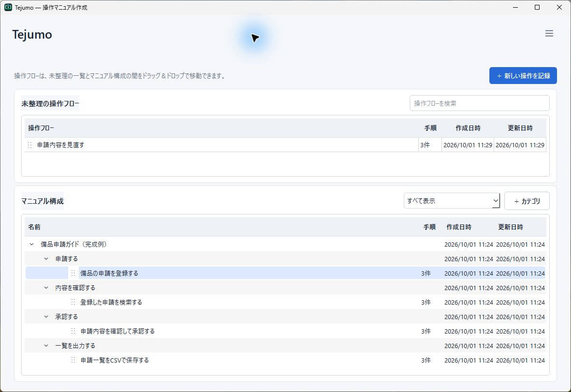This screenshot has height=392, width=571.
Task: Select 申請内容を確認して承認する item
Action: click(x=285, y=331)
